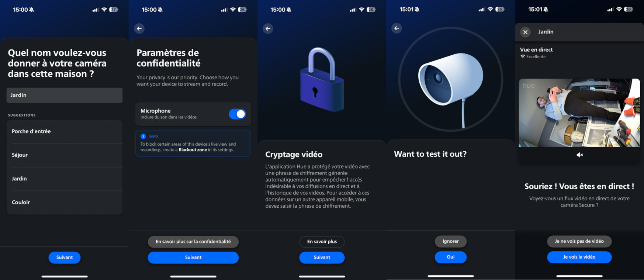This screenshot has height=280, width=644.
Task: Tap the padlock illustration
Action: point(322,79)
